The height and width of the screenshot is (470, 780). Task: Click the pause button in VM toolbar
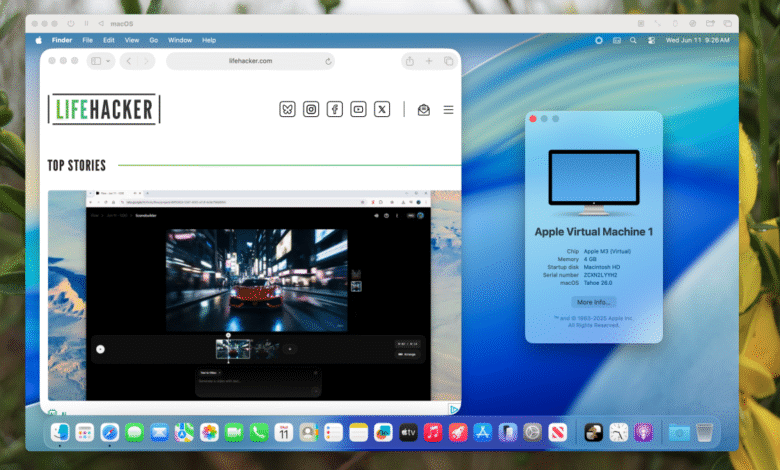point(87,23)
